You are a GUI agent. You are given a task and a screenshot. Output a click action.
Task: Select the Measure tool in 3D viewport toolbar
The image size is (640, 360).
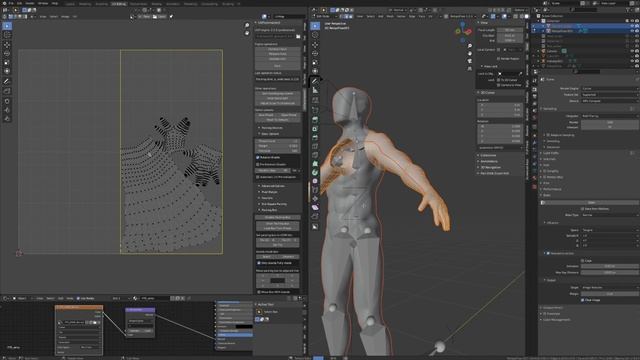(x=315, y=90)
